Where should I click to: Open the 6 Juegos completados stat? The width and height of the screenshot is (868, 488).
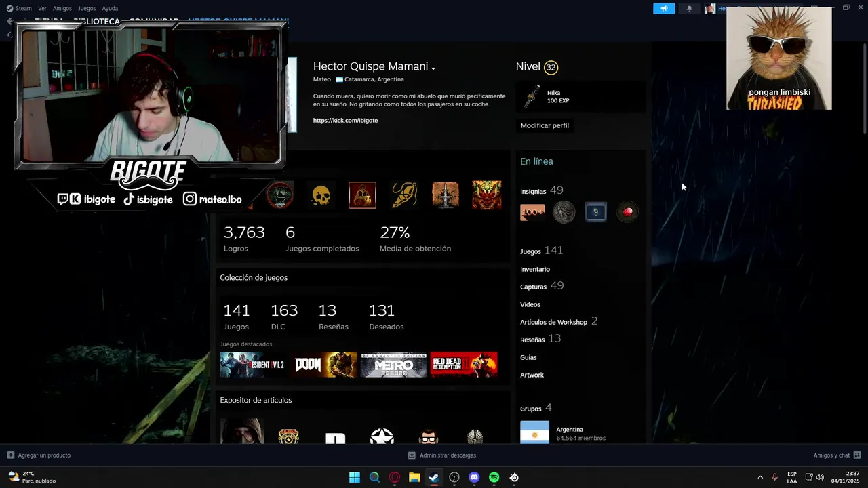(322, 239)
